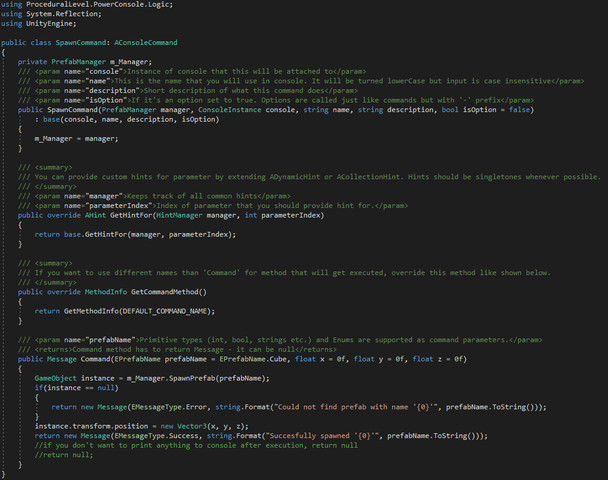The width and height of the screenshot is (608, 480).
Task: Click the '<returns>Command method has to return Message' comment
Action: click(x=177, y=349)
